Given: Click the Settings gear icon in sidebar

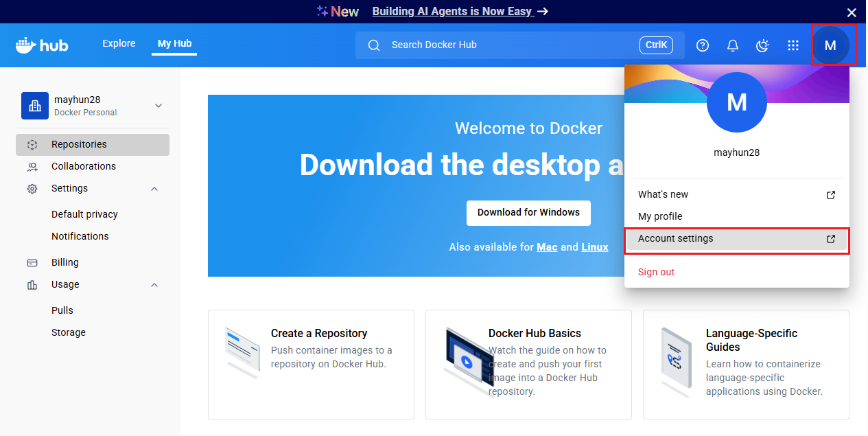Looking at the screenshot, I should click(x=32, y=189).
